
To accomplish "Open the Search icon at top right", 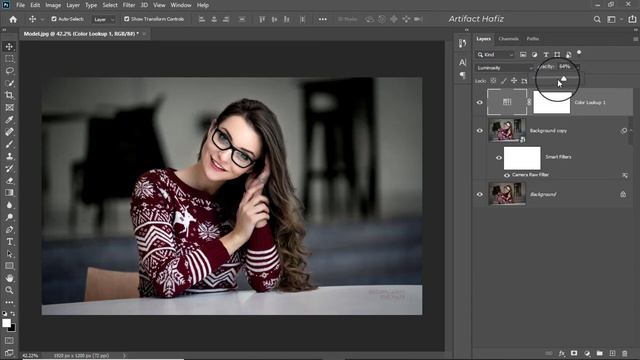I will [597, 19].
